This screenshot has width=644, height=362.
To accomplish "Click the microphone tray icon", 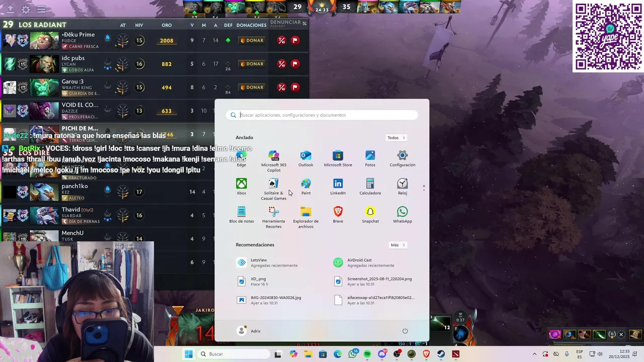I will point(567,354).
